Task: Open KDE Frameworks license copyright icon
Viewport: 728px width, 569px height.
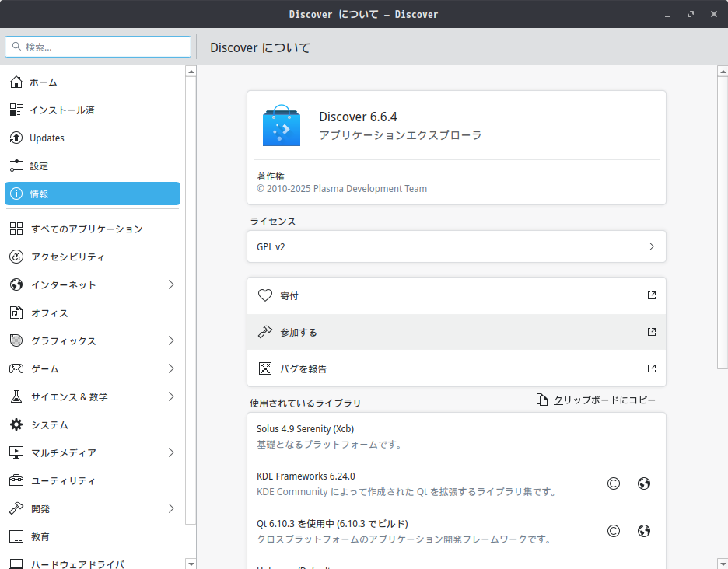Action: 614,483
